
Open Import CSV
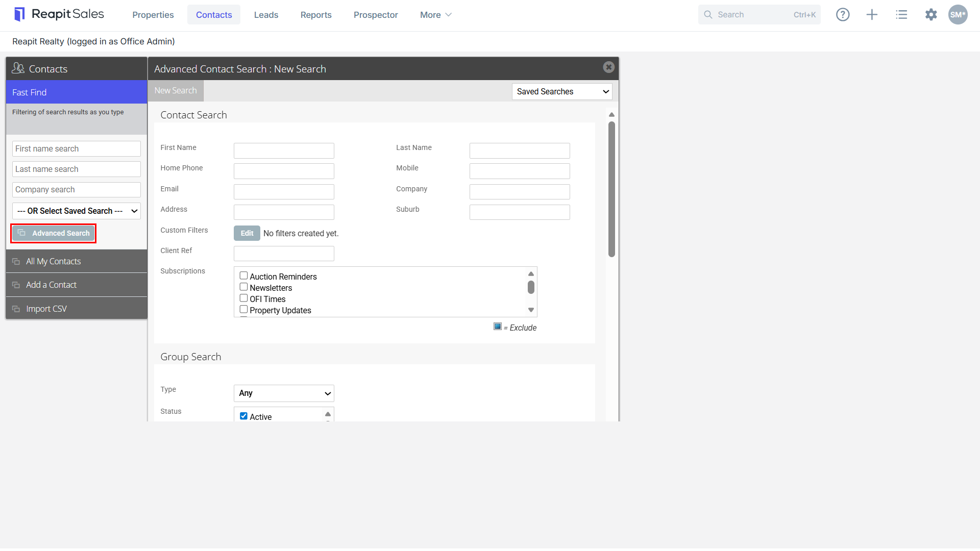click(77, 309)
